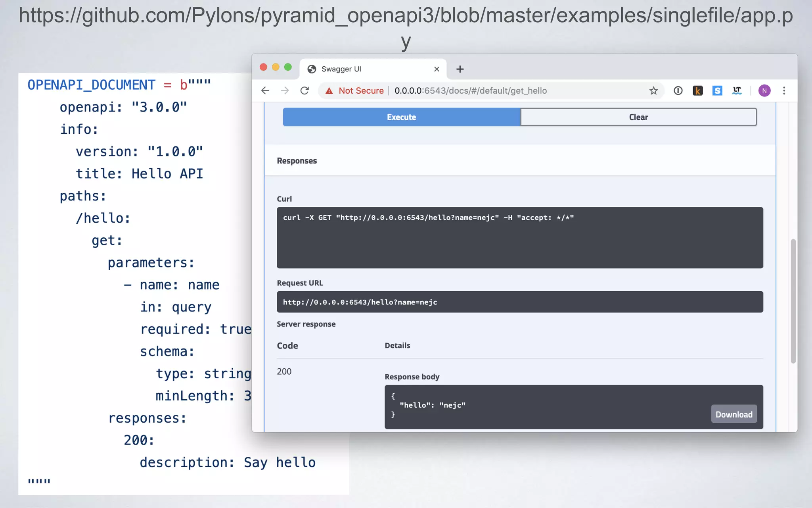Click the blue Execute button
The width and height of the screenshot is (812, 508).
401,117
